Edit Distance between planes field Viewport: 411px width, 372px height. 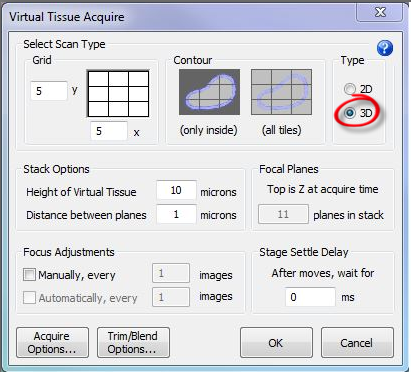point(176,214)
